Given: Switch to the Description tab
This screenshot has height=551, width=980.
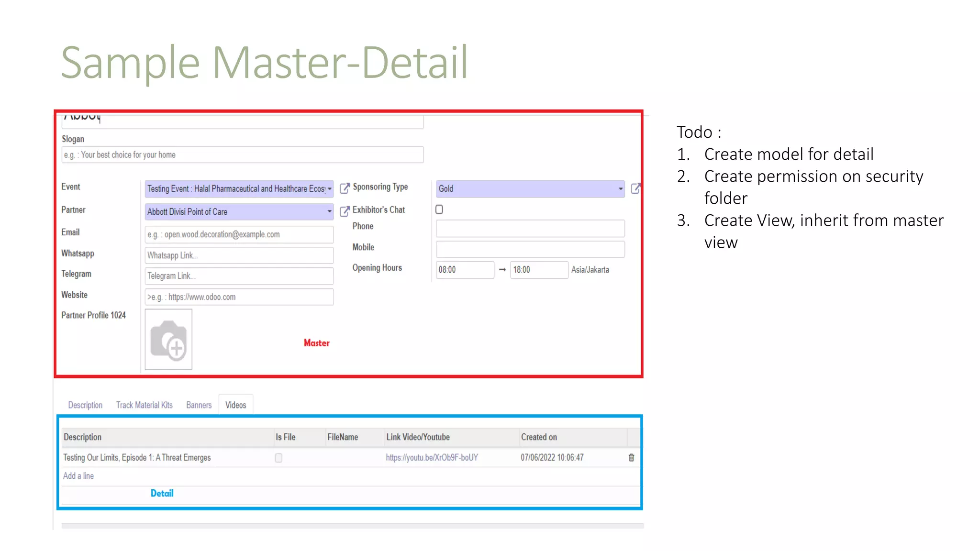Looking at the screenshot, I should pos(85,405).
